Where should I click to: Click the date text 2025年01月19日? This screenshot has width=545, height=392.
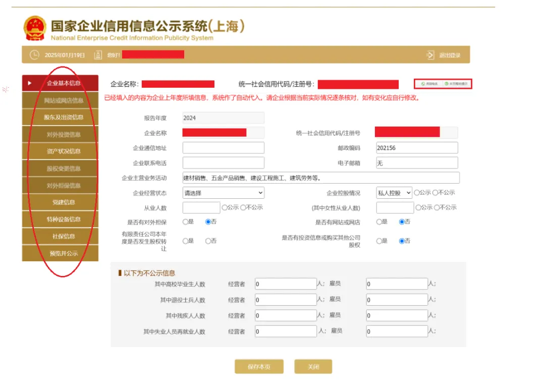click(65, 55)
